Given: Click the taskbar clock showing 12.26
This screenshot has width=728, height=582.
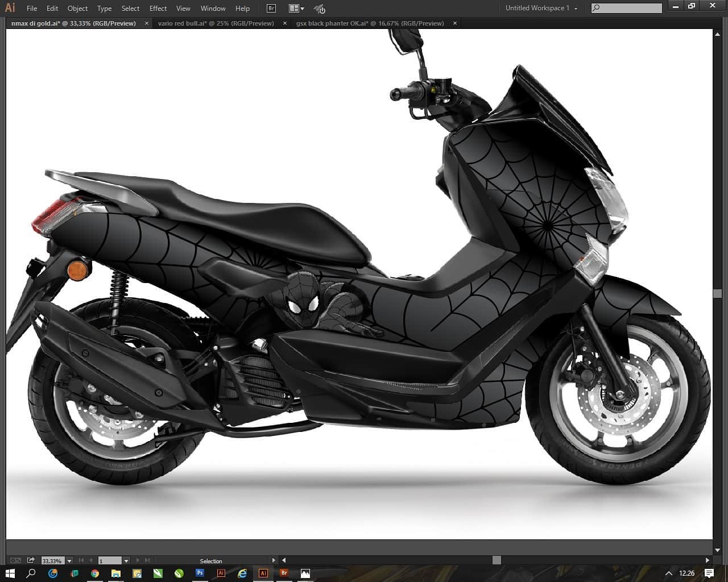Looking at the screenshot, I should point(687,573).
